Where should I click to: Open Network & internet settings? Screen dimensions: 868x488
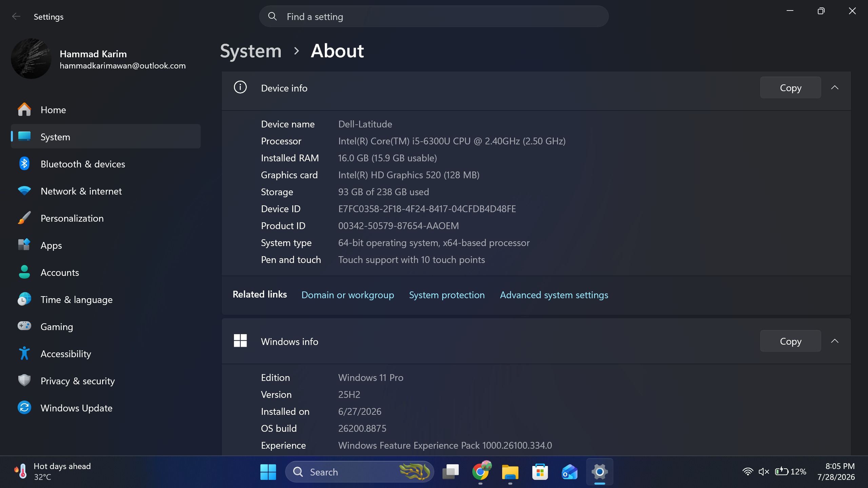coord(106,191)
